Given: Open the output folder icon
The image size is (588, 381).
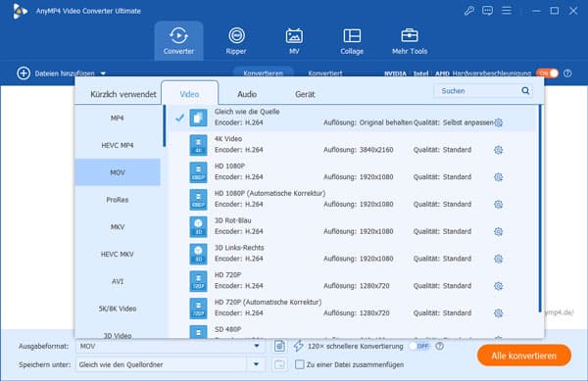Looking at the screenshot, I should tap(279, 364).
